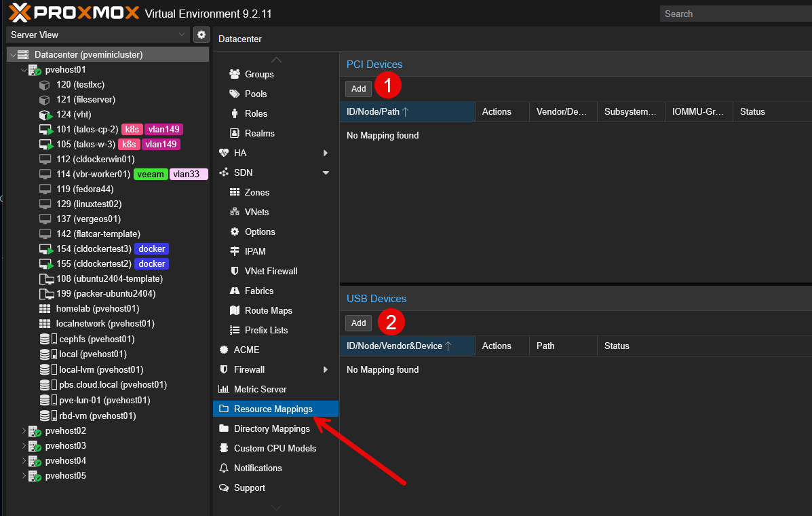
Task: Click SDN zone grid icon for homelab
Action: pyautogui.click(x=45, y=309)
